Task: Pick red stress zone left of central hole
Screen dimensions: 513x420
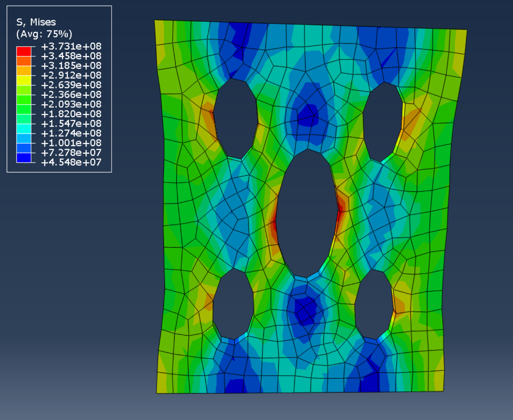Action: point(274,229)
